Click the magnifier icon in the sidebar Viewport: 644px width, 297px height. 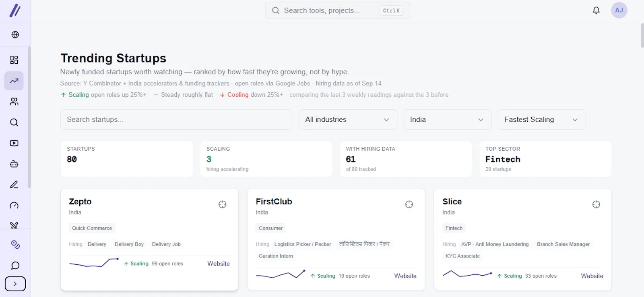click(x=14, y=123)
